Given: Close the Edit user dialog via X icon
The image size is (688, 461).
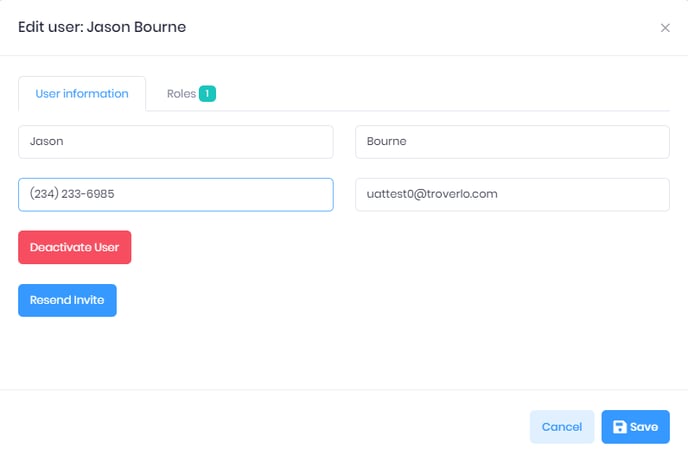Looking at the screenshot, I should point(665,28).
